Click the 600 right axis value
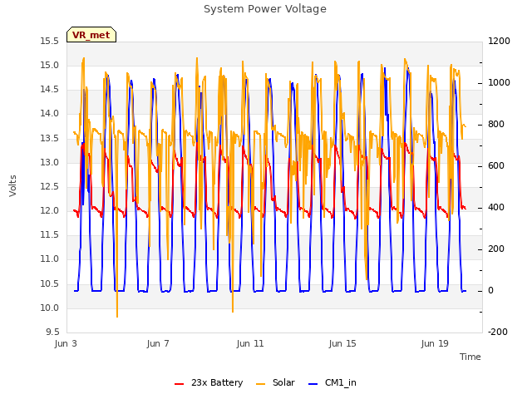 [496, 166]
